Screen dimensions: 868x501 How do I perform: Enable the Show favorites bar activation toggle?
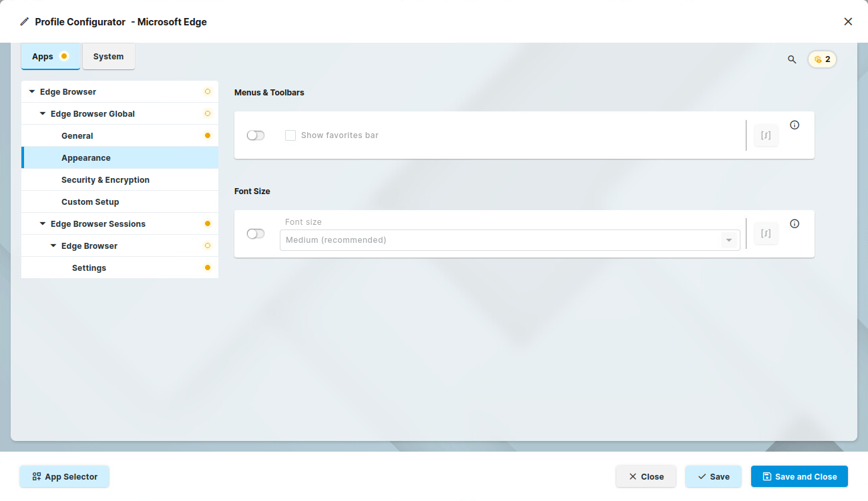(256, 135)
